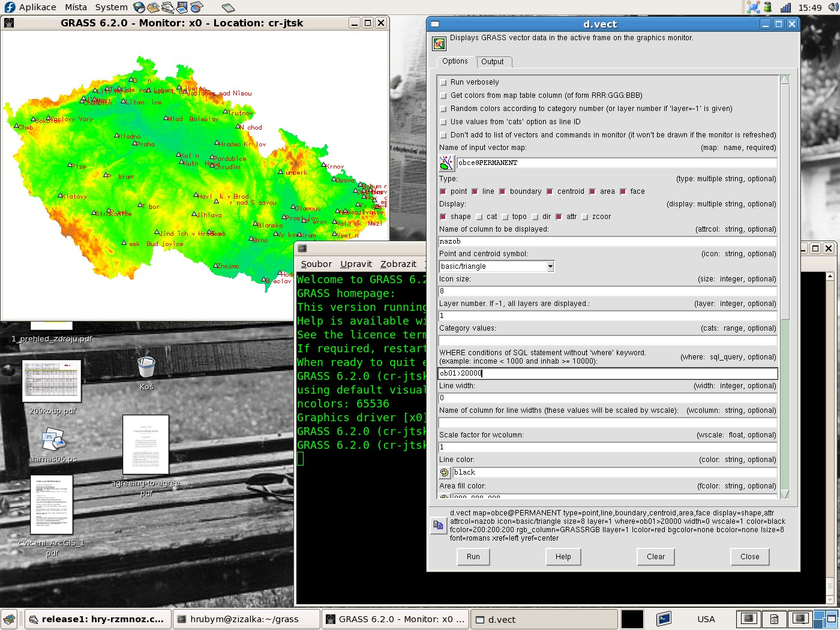Open the Soubor menu in terminal
Image resolution: width=840 pixels, height=630 pixels.
coord(316,264)
